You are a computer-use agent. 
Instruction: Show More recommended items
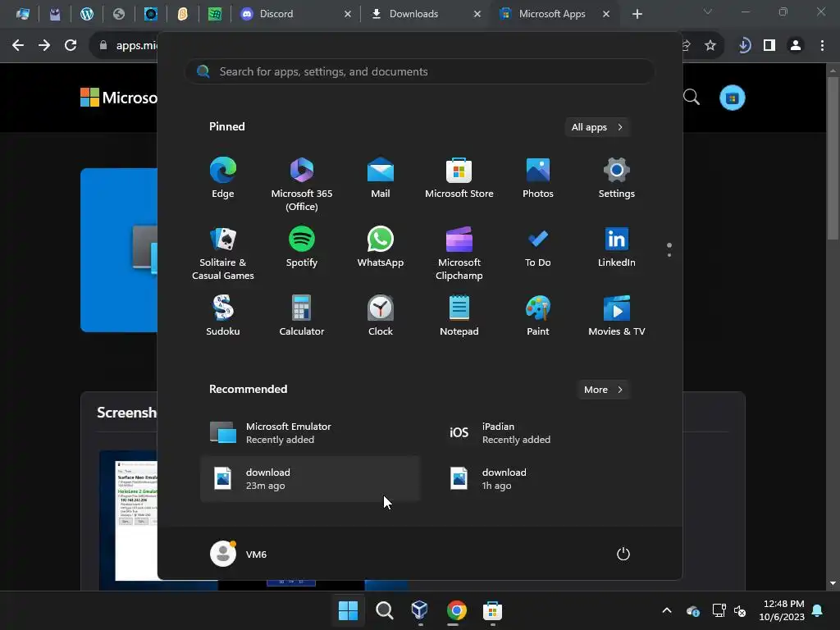[603, 390]
